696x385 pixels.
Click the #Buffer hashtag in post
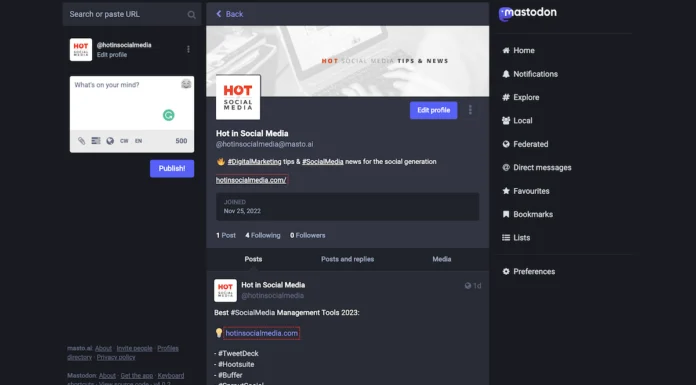tap(230, 375)
